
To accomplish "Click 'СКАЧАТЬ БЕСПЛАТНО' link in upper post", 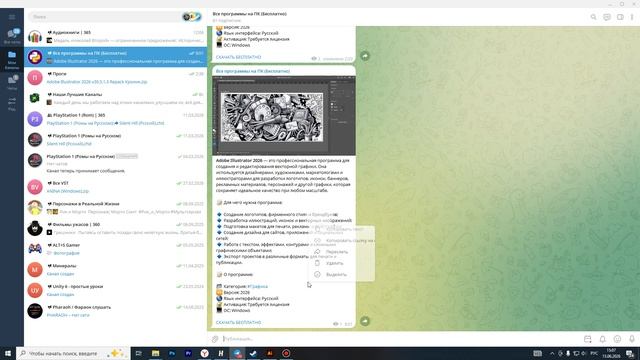I will tap(238, 57).
